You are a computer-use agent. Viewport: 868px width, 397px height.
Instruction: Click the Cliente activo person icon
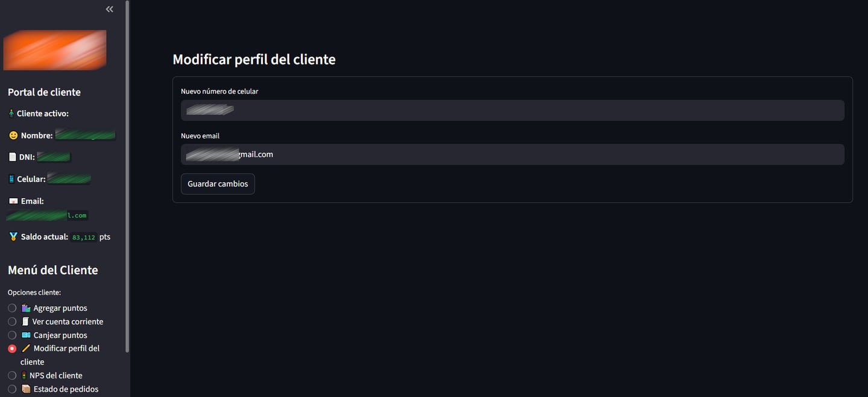coord(11,113)
